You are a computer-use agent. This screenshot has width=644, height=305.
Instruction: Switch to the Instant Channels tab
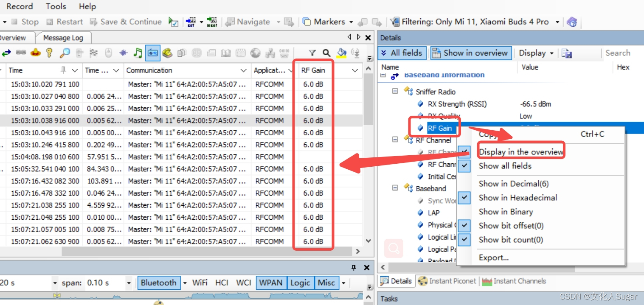pos(514,281)
